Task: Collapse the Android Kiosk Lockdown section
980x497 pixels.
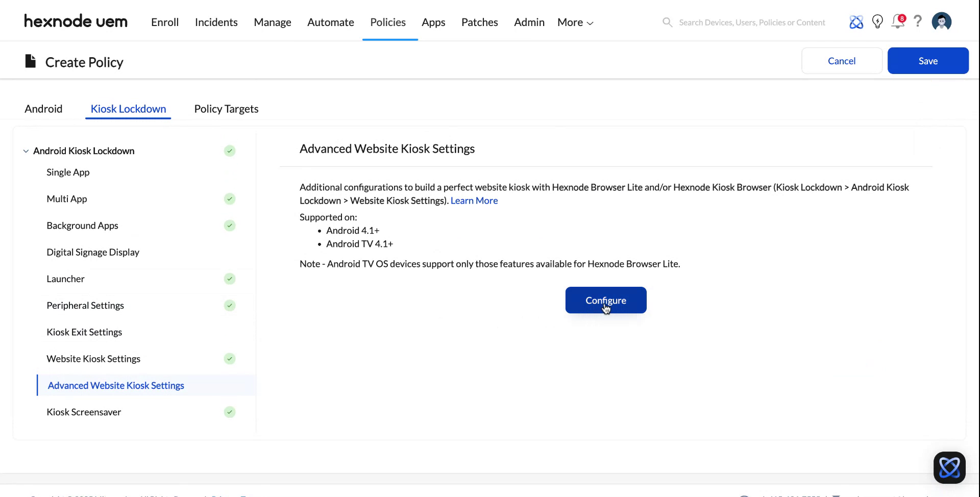Action: point(26,151)
